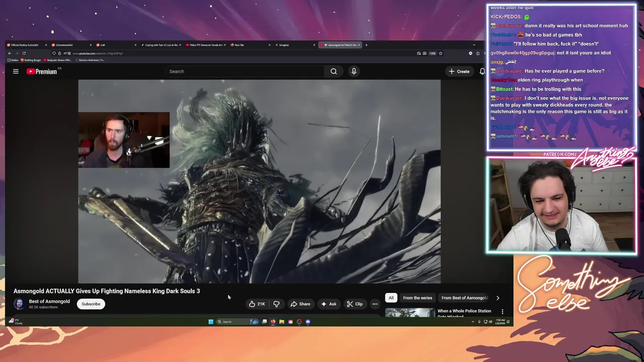The height and width of the screenshot is (362, 644).
Task: Open File Explorer from the taskbar
Action: pyautogui.click(x=282, y=322)
